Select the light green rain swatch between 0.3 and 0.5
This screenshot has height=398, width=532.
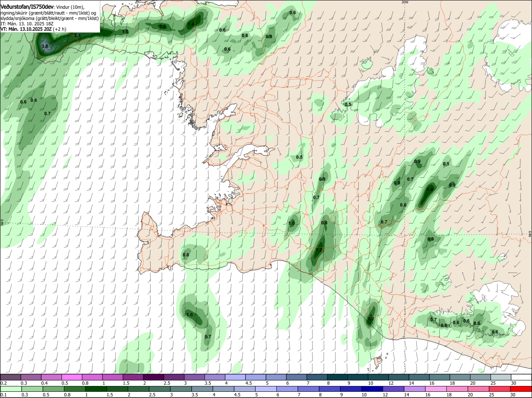[x=32, y=389]
